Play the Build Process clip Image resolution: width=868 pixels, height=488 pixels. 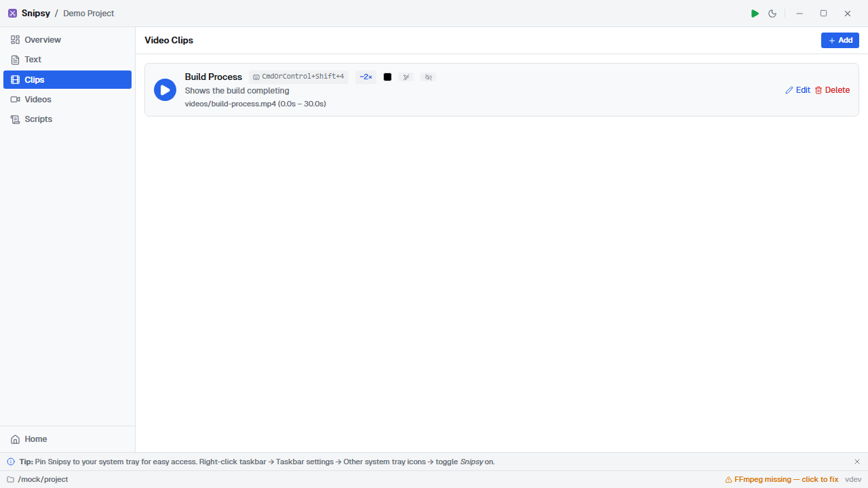[x=165, y=90]
